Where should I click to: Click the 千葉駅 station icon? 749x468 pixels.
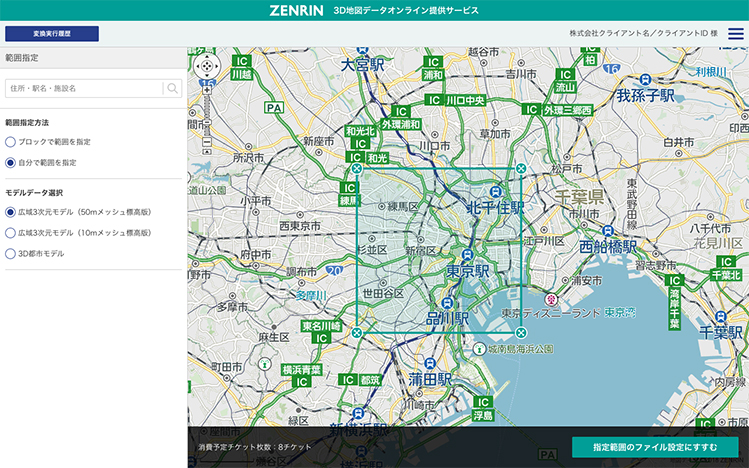click(721, 316)
